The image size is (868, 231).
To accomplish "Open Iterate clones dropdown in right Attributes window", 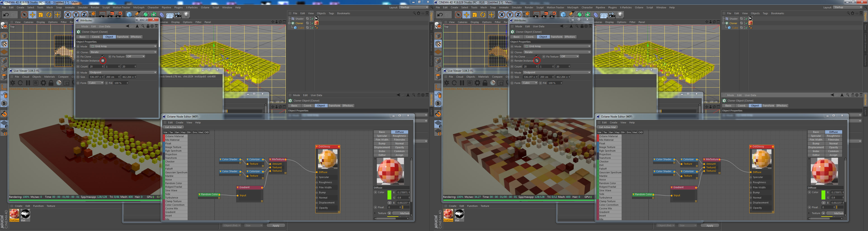I will click(557, 52).
